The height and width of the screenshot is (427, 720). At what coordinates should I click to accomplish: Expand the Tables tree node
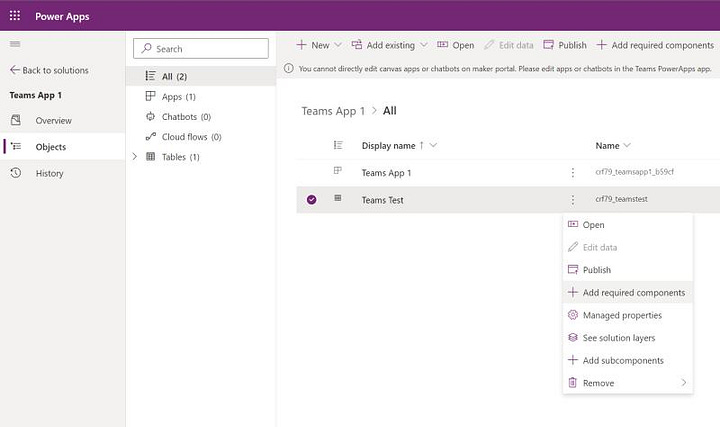(135, 157)
